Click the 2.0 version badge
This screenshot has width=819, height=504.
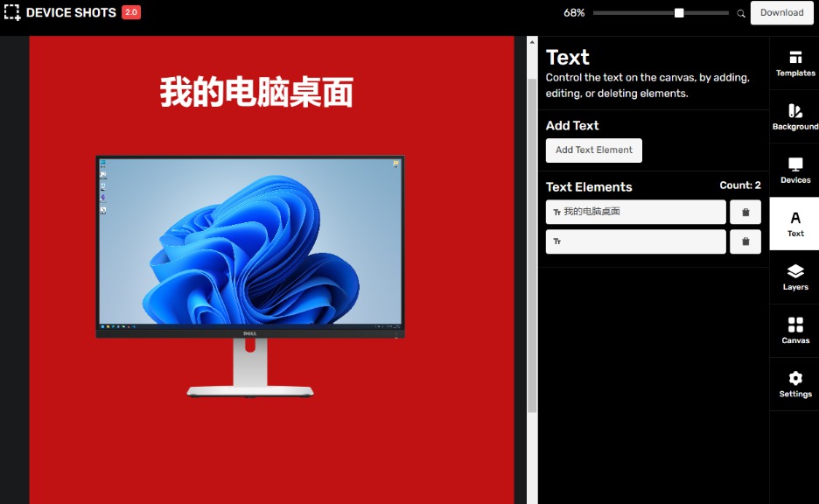point(131,12)
